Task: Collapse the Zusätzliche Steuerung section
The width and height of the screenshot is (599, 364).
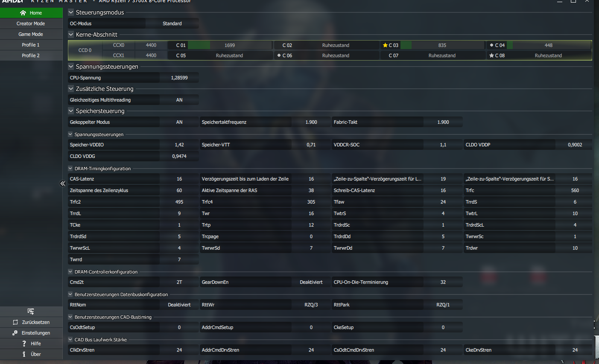Action: [71, 89]
